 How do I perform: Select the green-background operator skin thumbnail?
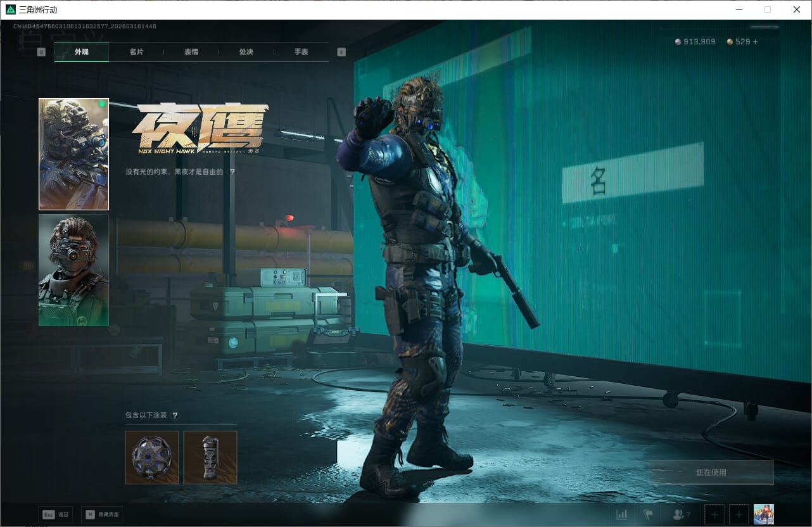coord(73,270)
